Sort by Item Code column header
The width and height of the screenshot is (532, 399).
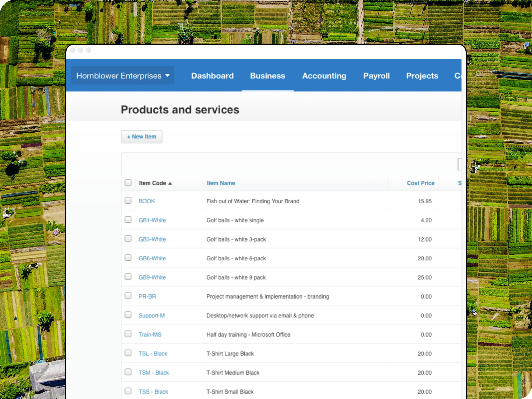pyautogui.click(x=155, y=183)
